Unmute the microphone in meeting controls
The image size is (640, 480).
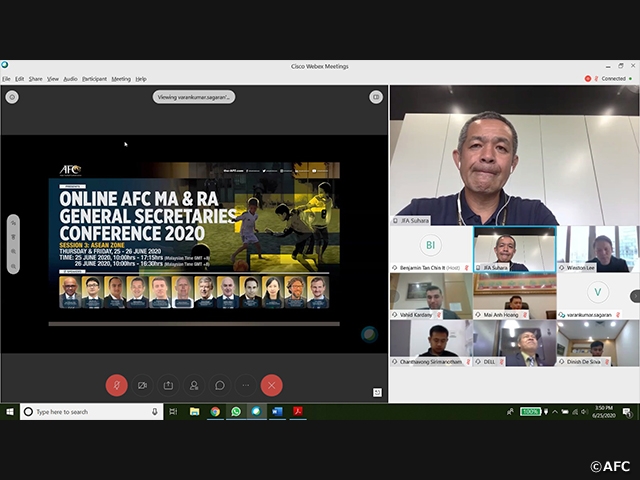point(116,385)
